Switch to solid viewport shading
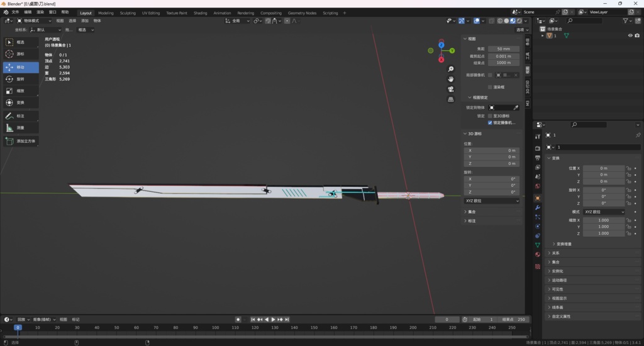Viewport: 644px width, 346px height. (x=506, y=21)
